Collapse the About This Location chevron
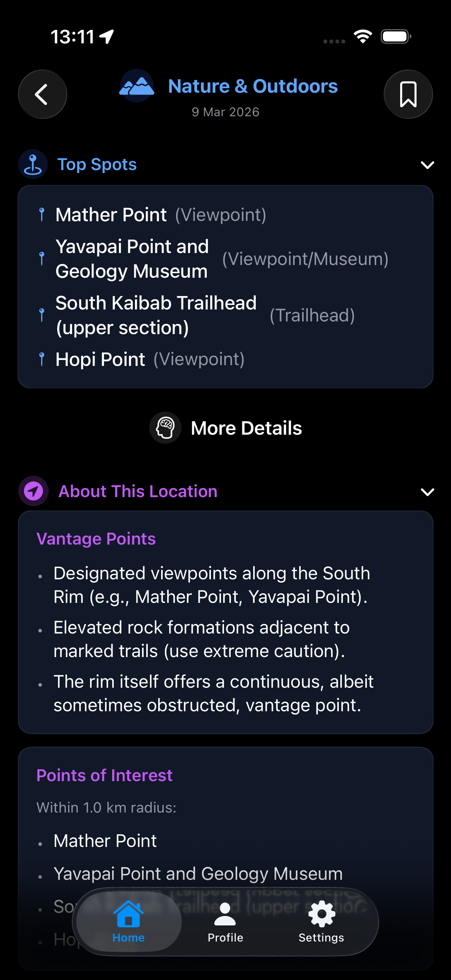451x980 pixels. pos(427,491)
